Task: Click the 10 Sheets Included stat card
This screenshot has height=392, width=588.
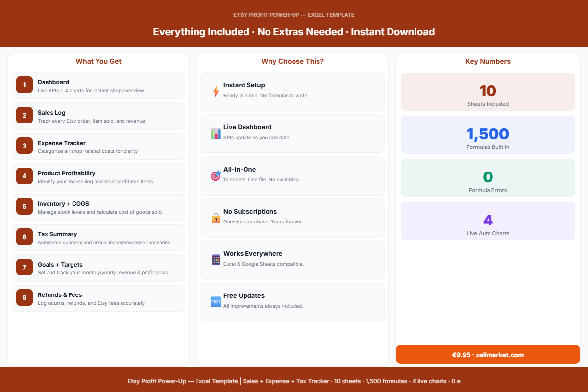Action: 488,92
